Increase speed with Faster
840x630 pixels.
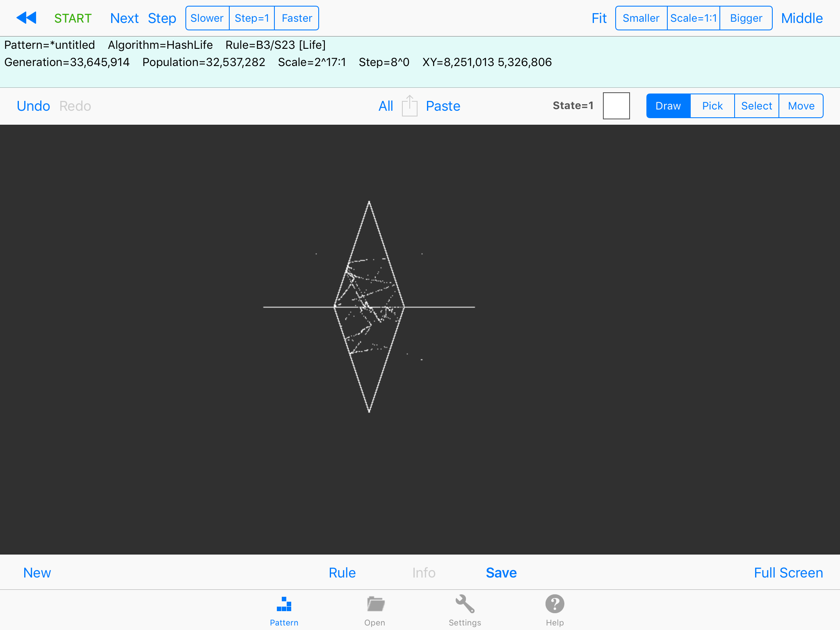click(x=297, y=18)
